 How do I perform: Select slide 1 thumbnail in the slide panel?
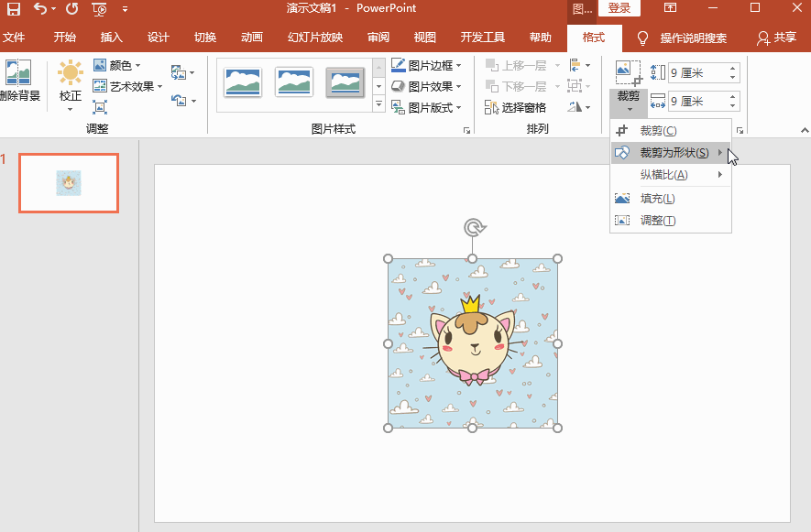coord(68,182)
